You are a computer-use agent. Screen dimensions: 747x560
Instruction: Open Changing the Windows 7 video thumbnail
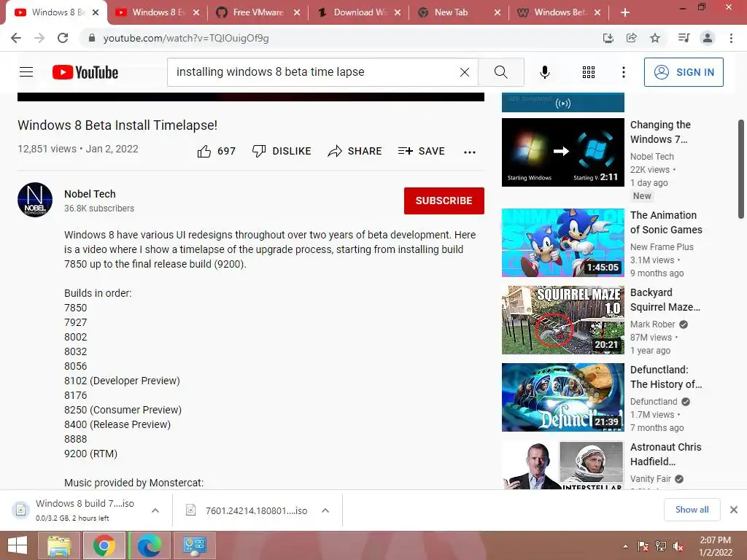(562, 152)
